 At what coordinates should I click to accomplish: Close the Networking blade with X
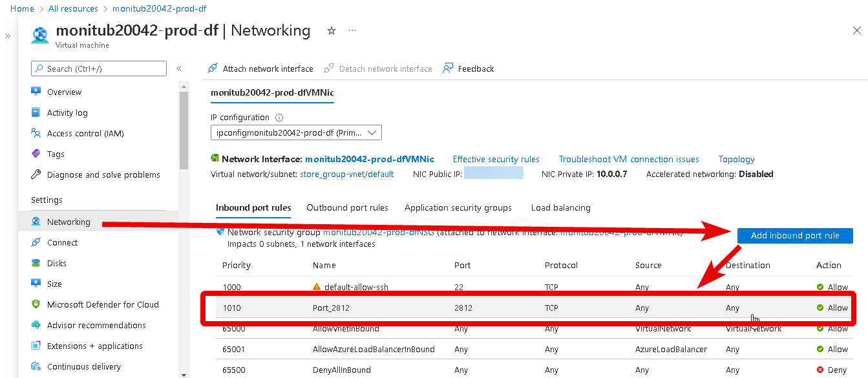856,30
